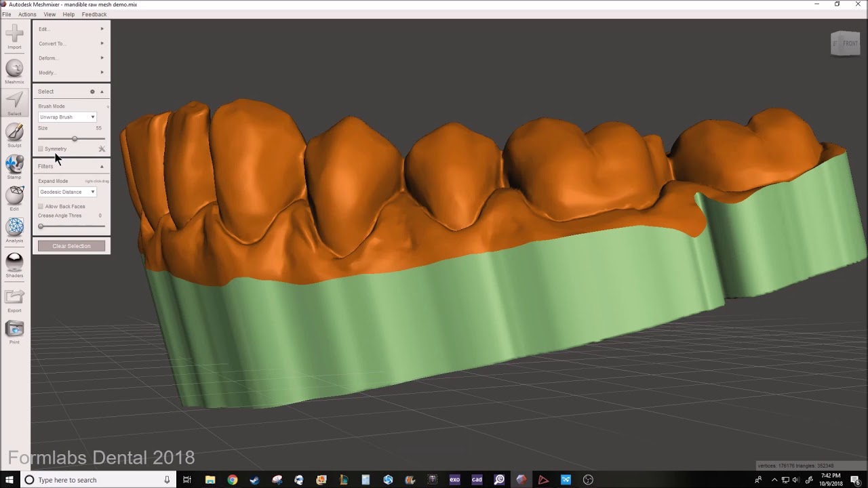Open the Help menu
The width and height of the screenshot is (868, 488).
(68, 14)
